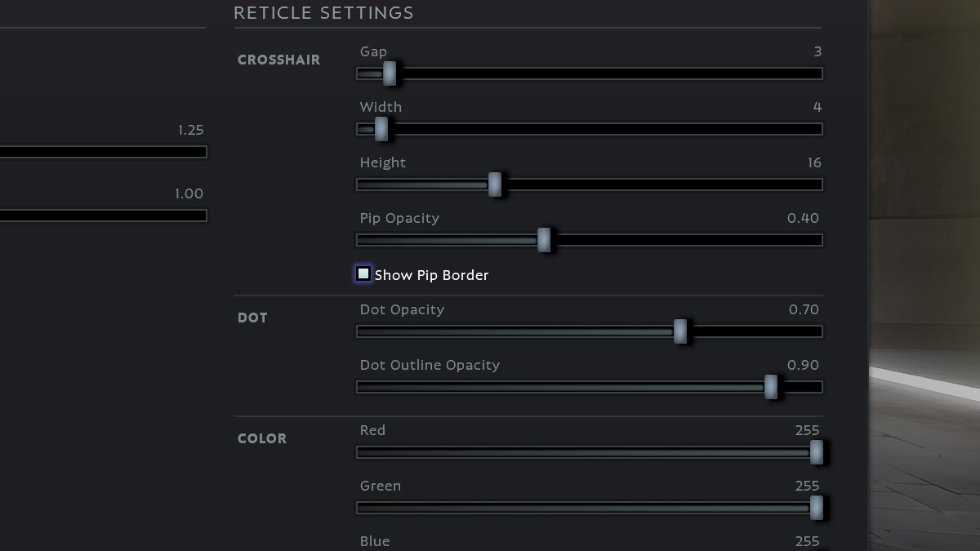Image resolution: width=980 pixels, height=551 pixels.
Task: Select the DOT section label
Action: point(252,318)
